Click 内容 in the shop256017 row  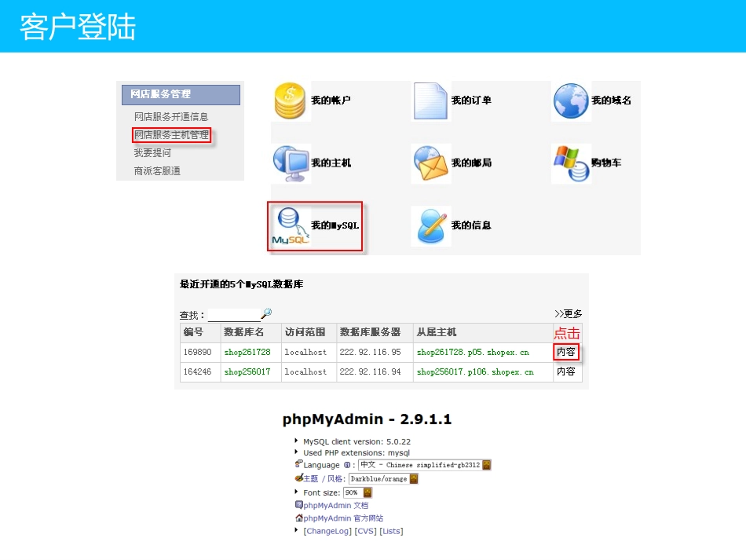[566, 372]
